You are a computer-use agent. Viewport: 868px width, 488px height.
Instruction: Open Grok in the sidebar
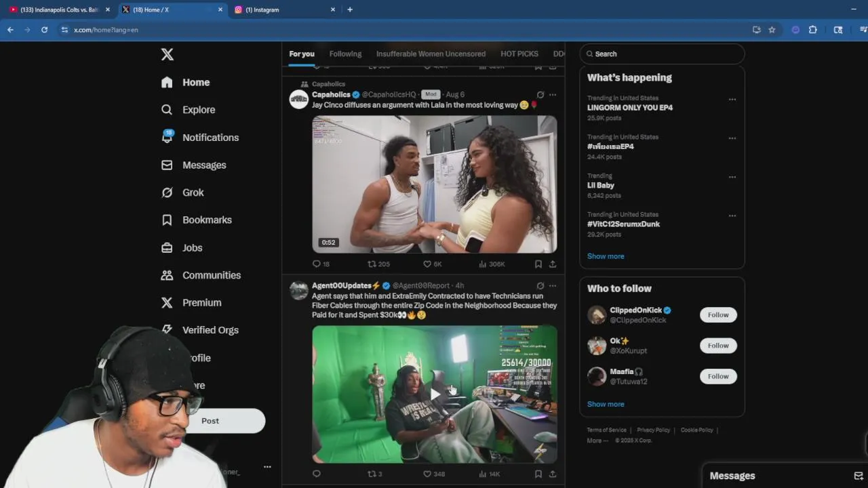182,192
